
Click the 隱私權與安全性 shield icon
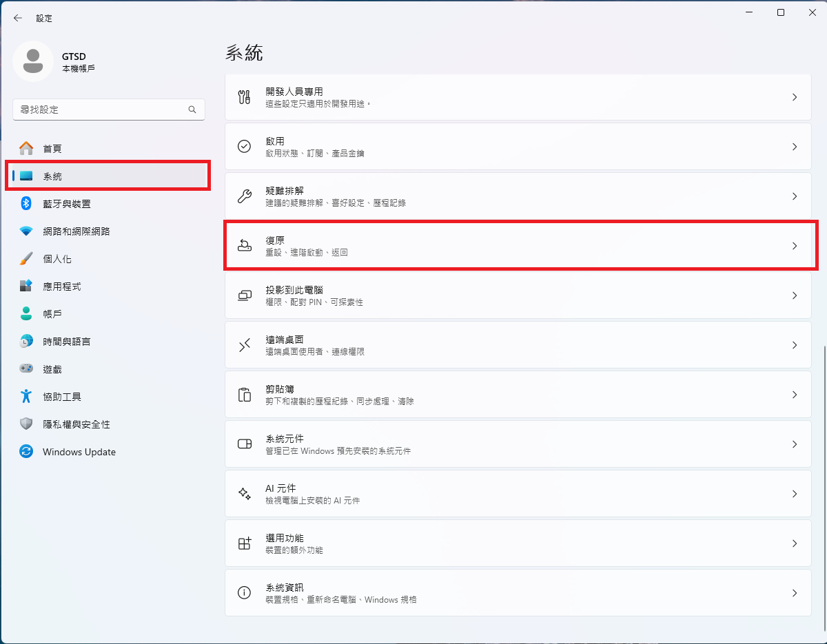pos(26,424)
